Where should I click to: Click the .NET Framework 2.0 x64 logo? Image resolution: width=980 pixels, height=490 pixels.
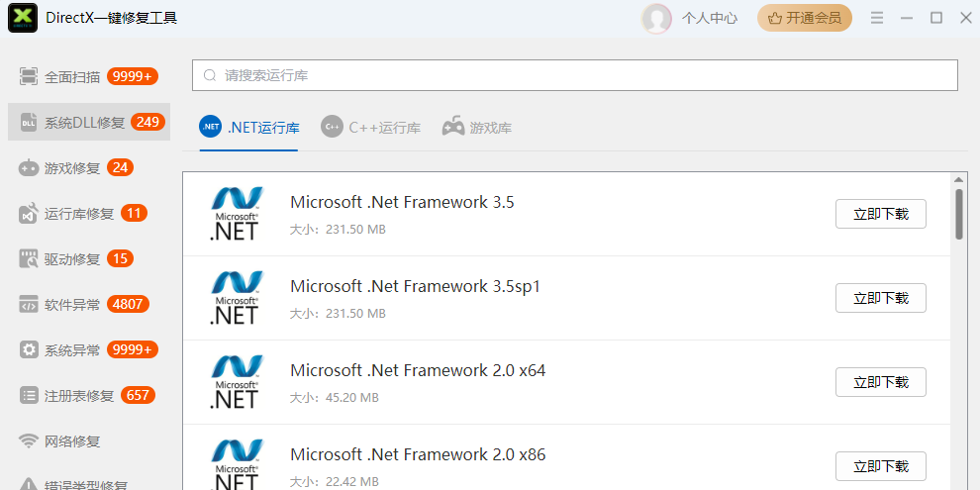pyautogui.click(x=236, y=382)
